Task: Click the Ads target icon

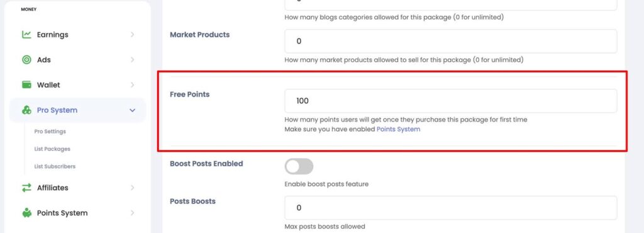Action: pos(26,60)
